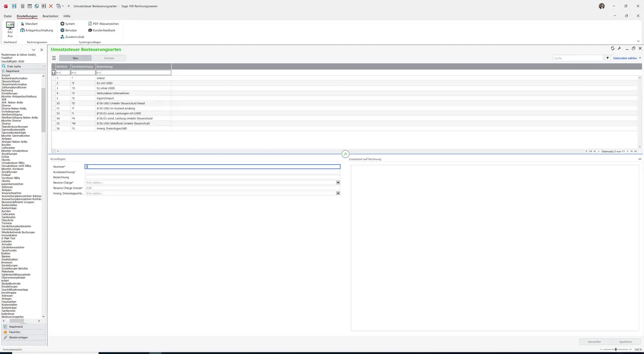Open the Hilfe menu

(67, 16)
